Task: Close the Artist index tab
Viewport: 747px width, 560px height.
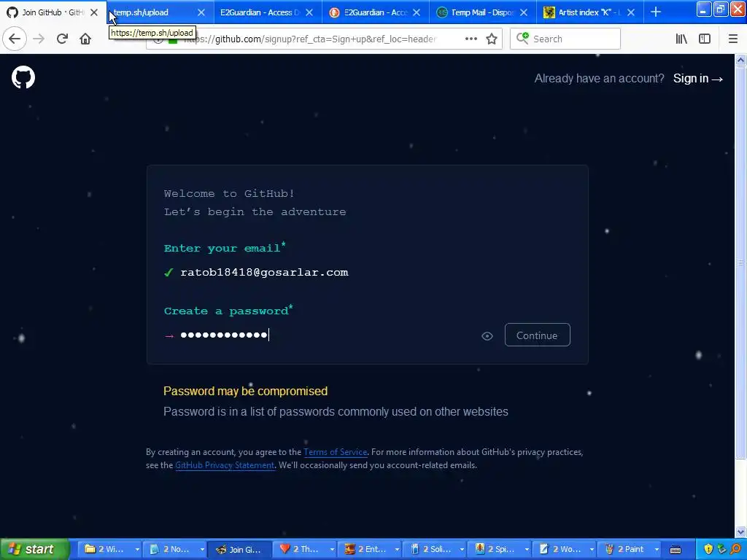Action: [x=631, y=12]
